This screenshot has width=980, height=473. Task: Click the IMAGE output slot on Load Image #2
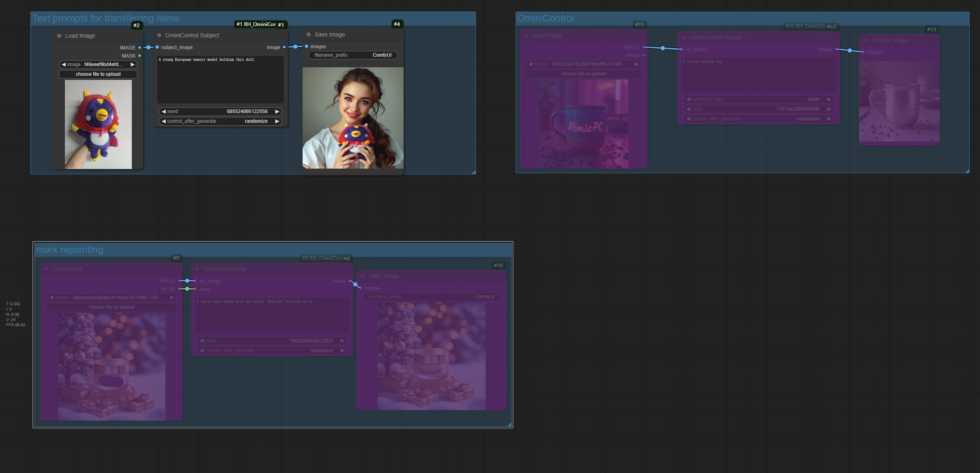pyautogui.click(x=140, y=47)
